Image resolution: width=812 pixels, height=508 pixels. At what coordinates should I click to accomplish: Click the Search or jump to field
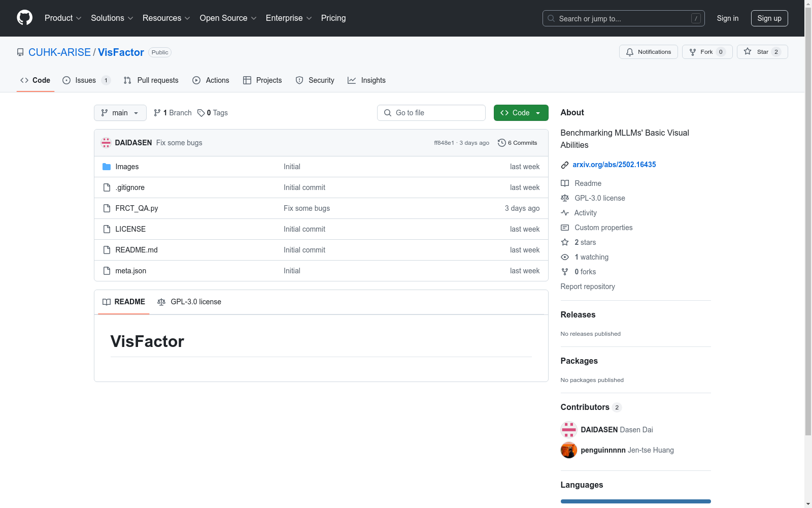tap(624, 18)
